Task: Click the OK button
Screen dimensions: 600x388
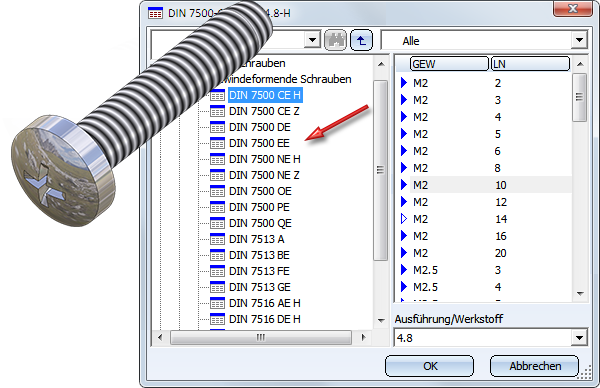Action: point(429,366)
